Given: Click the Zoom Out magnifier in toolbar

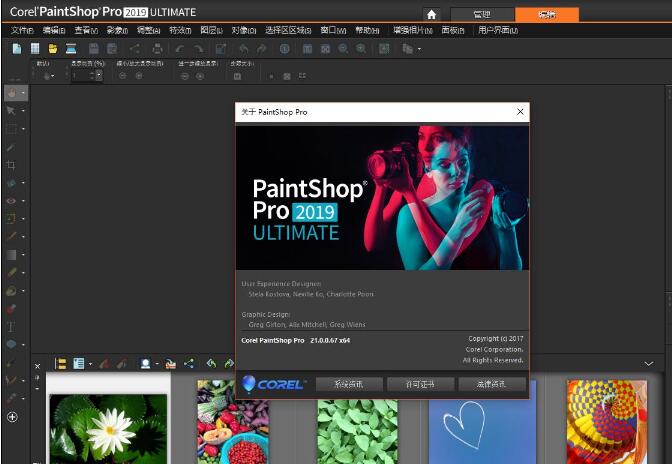Looking at the screenshot, I should (343, 49).
